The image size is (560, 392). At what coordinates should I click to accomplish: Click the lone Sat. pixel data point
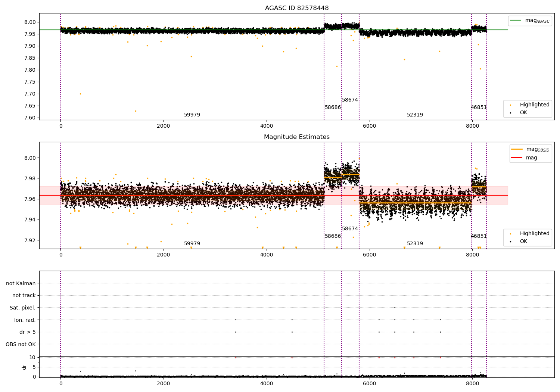(x=395, y=308)
